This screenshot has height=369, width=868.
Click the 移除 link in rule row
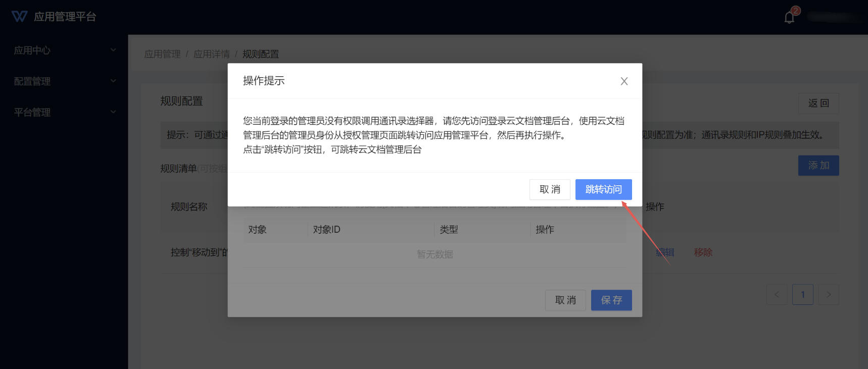tap(703, 252)
